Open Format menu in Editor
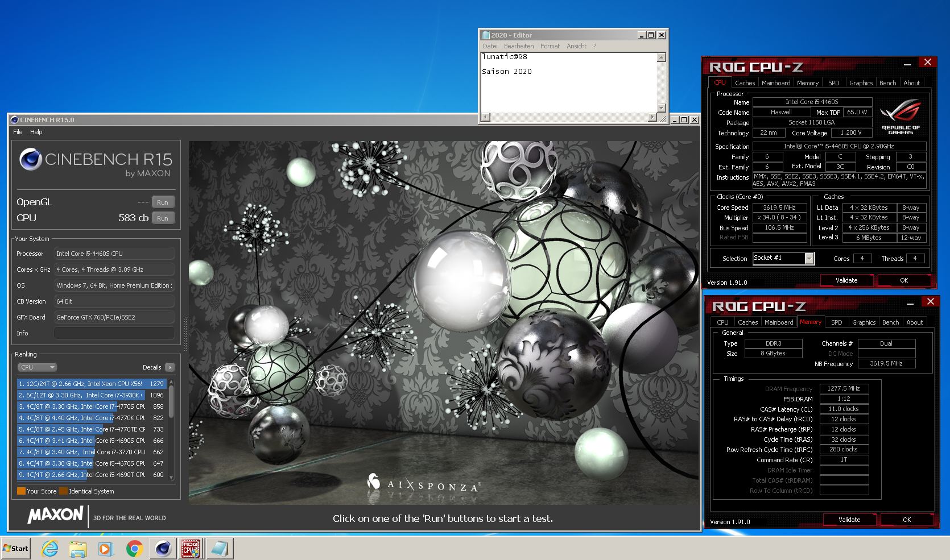Image resolution: width=950 pixels, height=560 pixels. [550, 46]
